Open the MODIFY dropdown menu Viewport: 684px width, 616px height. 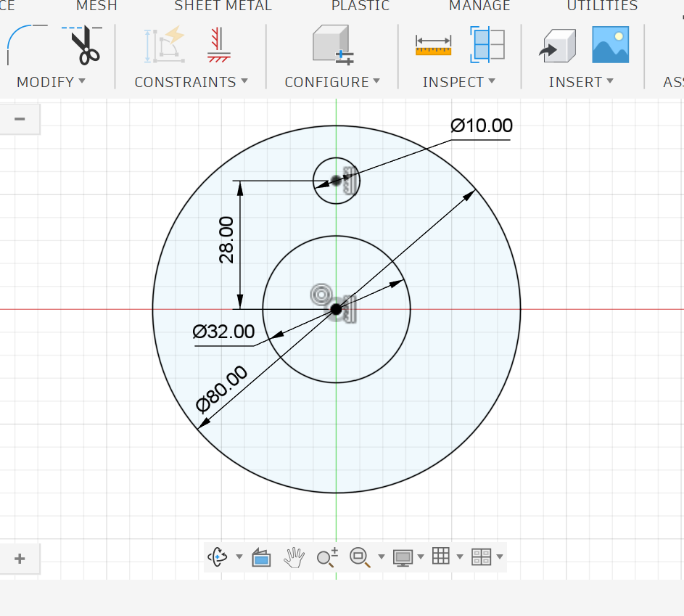(x=51, y=82)
